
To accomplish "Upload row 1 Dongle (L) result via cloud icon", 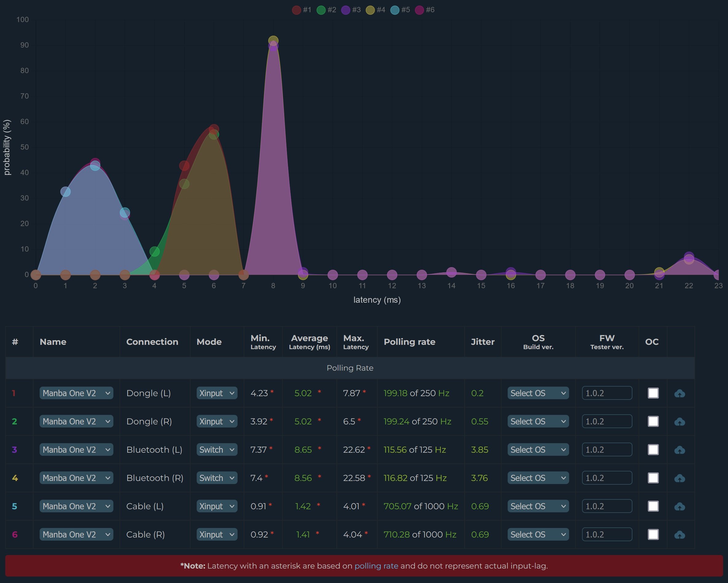I will [679, 393].
